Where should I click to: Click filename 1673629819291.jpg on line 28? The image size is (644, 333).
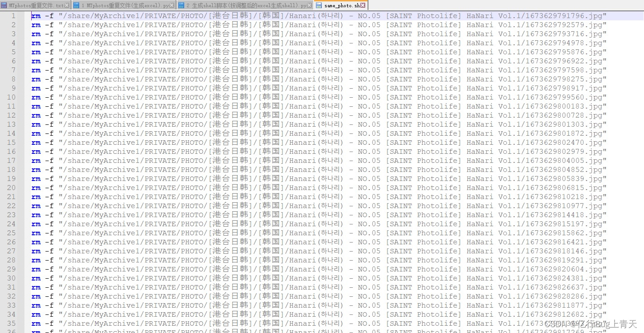click(x=564, y=260)
